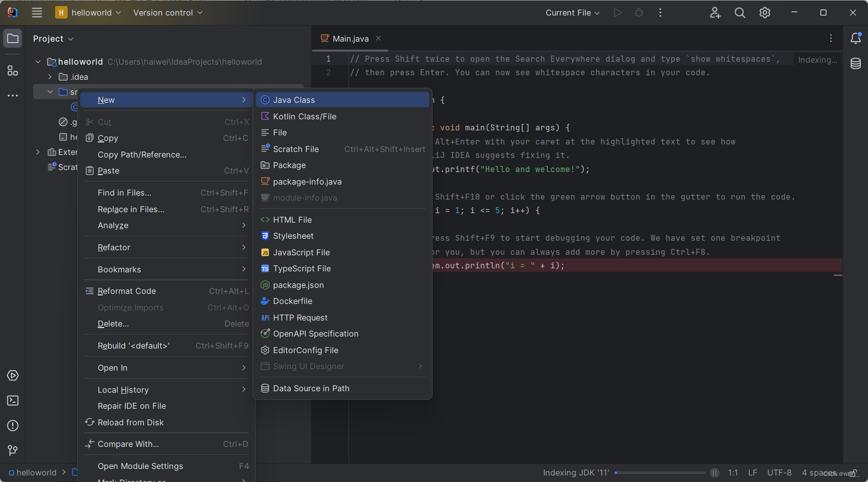Open Search Everywhere magnifier icon

coord(740,13)
